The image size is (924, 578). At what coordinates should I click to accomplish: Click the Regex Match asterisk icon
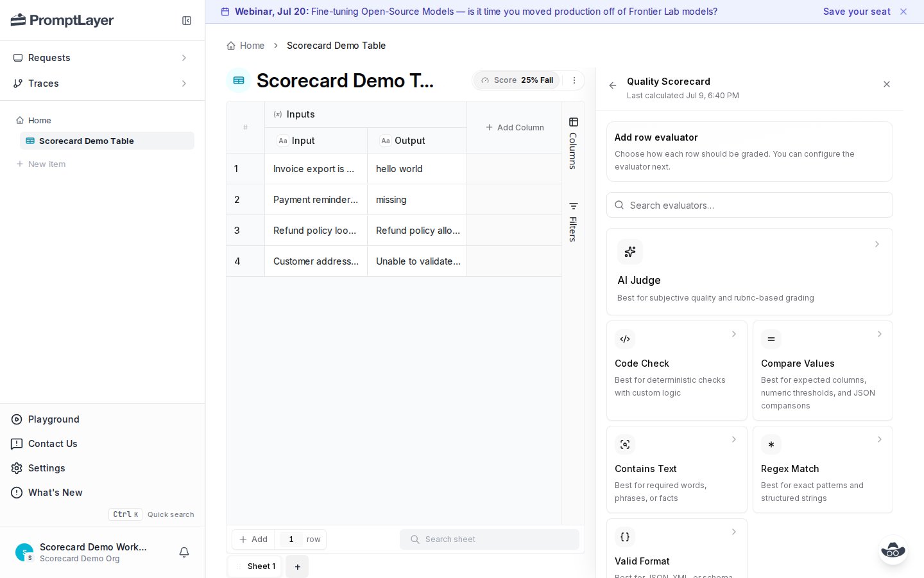pos(771,444)
